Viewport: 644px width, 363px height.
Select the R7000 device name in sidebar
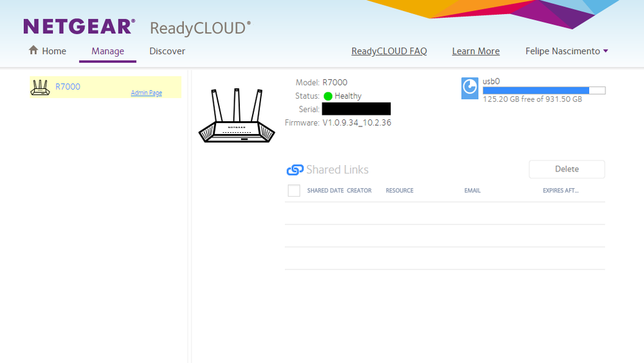click(68, 86)
